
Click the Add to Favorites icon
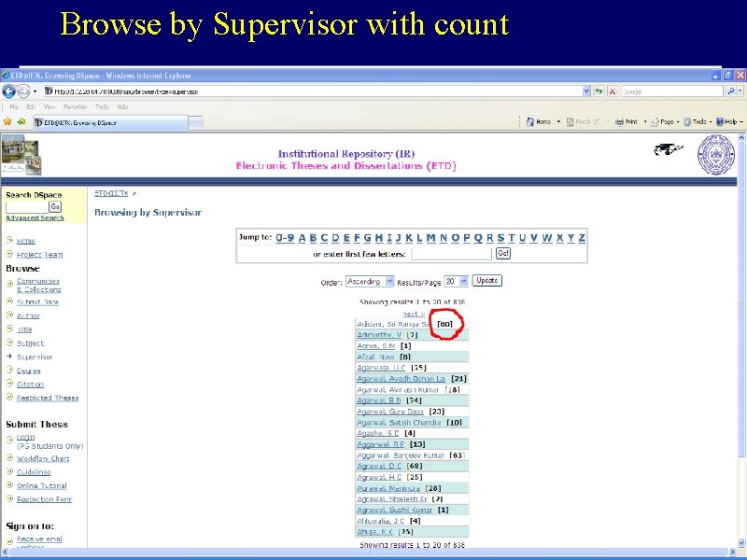21,122
